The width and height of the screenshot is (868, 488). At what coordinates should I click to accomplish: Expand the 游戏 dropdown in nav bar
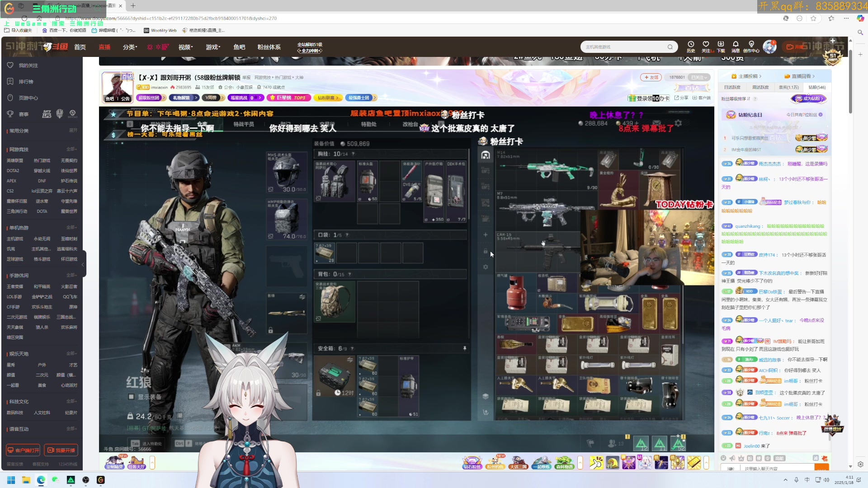click(213, 47)
